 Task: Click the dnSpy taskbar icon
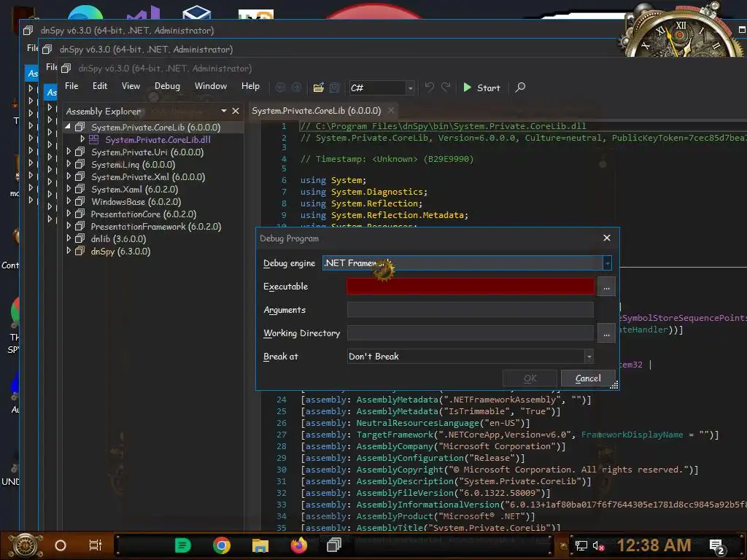coord(334,545)
